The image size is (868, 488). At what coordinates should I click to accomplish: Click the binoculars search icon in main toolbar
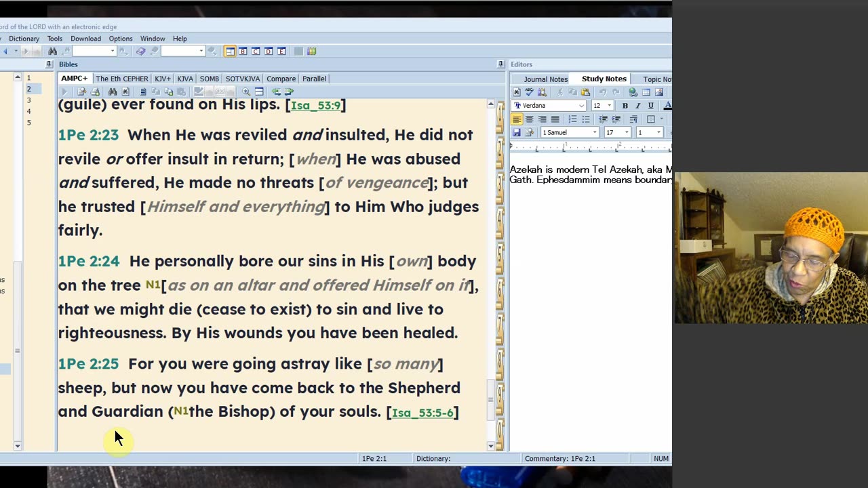pos(52,52)
